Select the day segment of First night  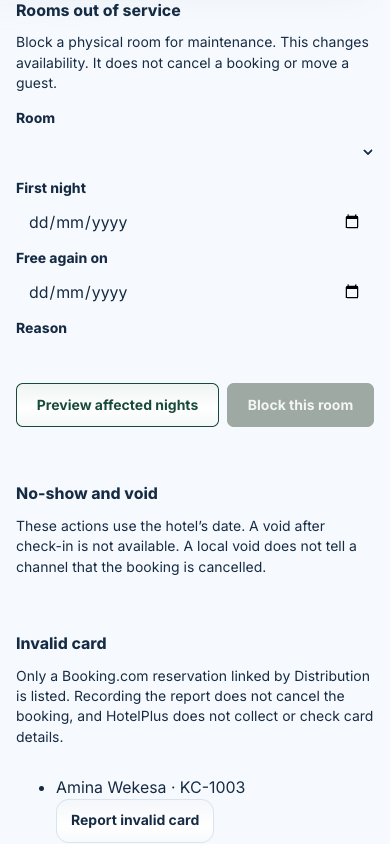pos(38,222)
